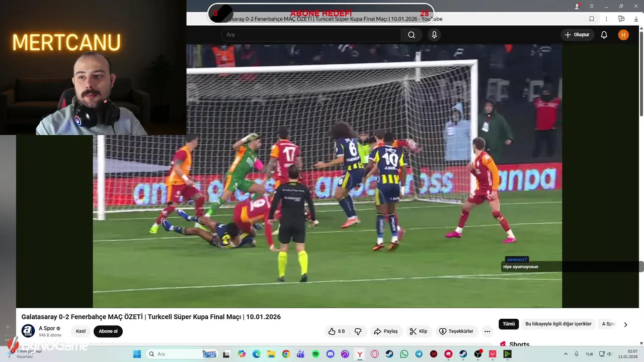
Task: Open Spotify from the taskbar
Action: (x=315, y=354)
